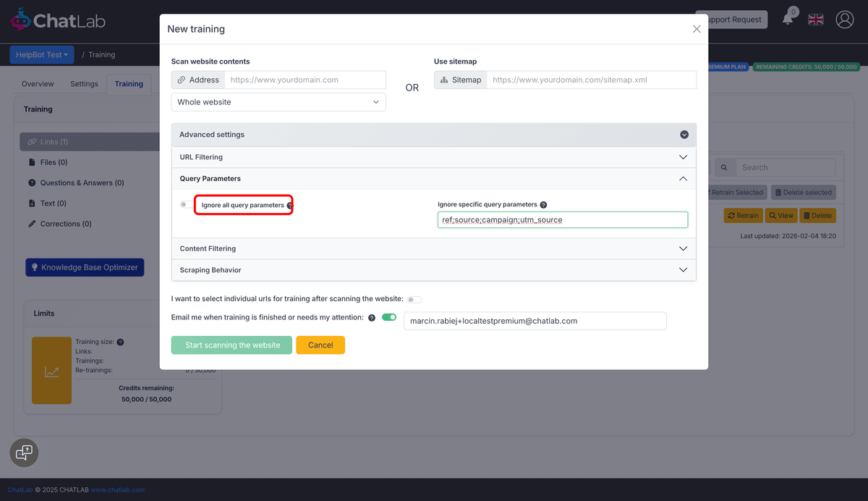This screenshot has width=868, height=501.
Task: Click the ChatLab logo
Action: pos(57,20)
